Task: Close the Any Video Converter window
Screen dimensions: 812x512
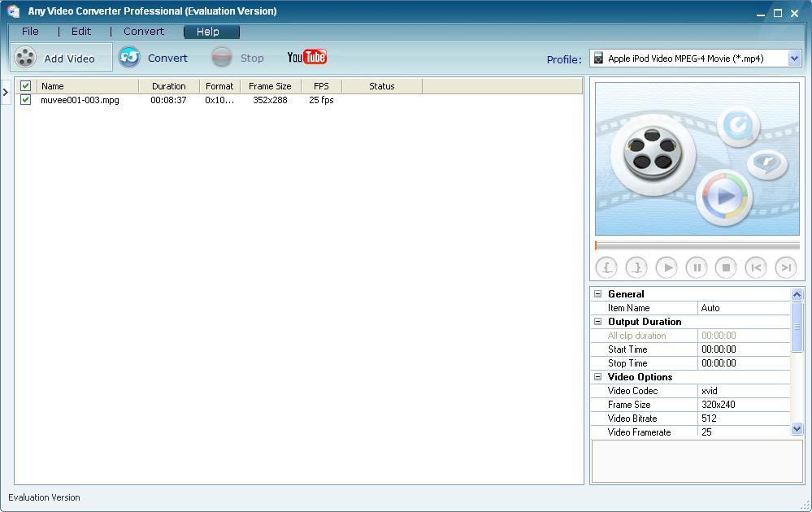Action: (794, 14)
